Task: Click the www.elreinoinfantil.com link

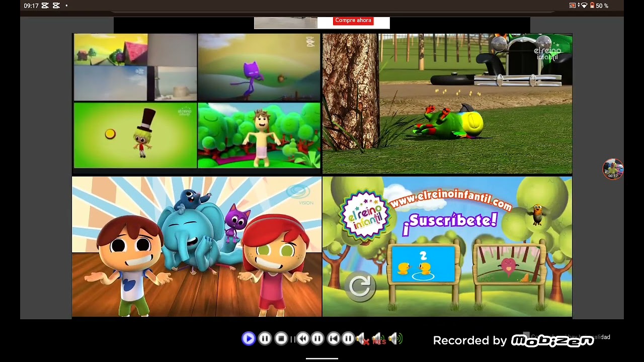Action: [x=450, y=199]
